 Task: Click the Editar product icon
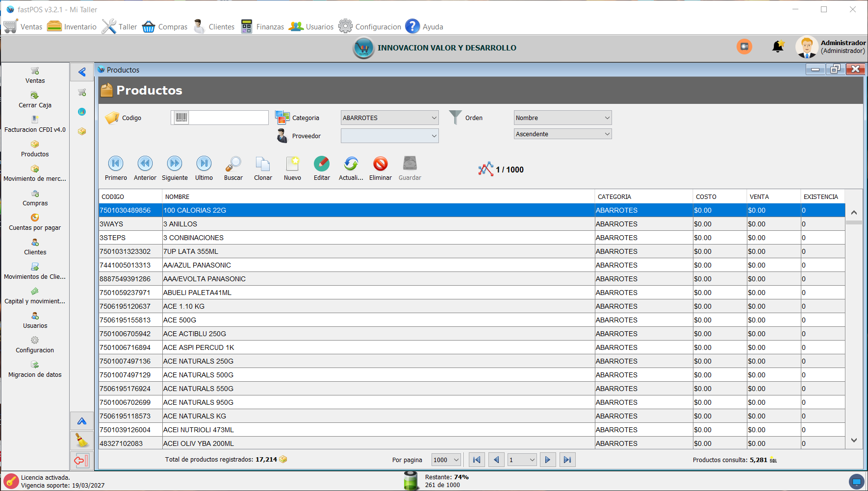(x=322, y=164)
